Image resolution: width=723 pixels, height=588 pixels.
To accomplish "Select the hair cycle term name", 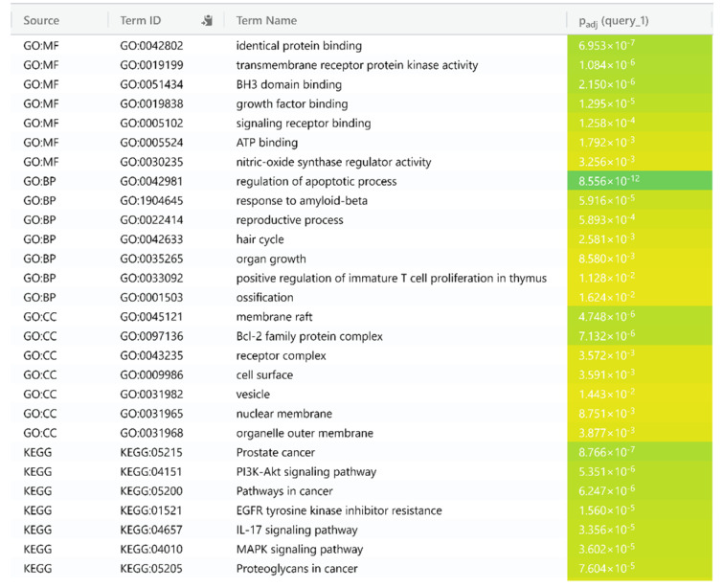I will (x=260, y=239).
